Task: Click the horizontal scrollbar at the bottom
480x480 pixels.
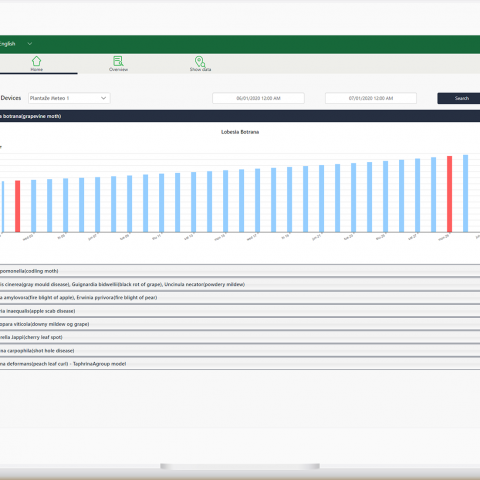Action: pyautogui.click(x=240, y=466)
